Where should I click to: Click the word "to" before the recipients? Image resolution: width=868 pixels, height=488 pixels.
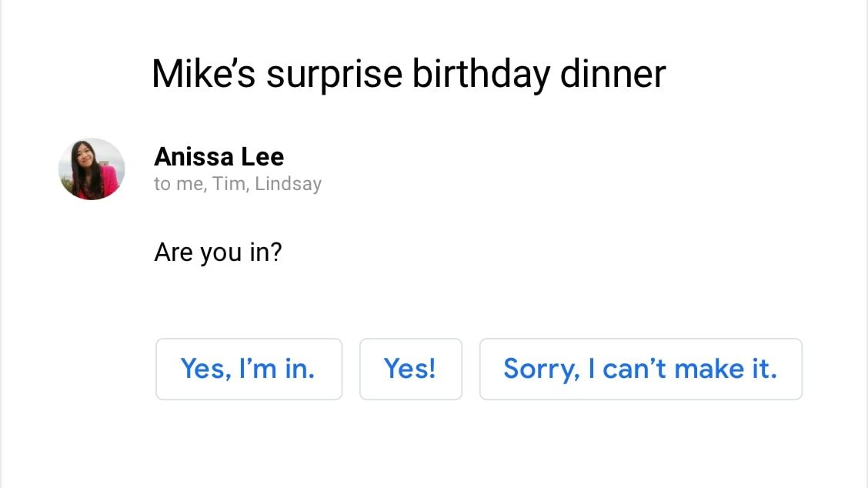click(x=162, y=185)
